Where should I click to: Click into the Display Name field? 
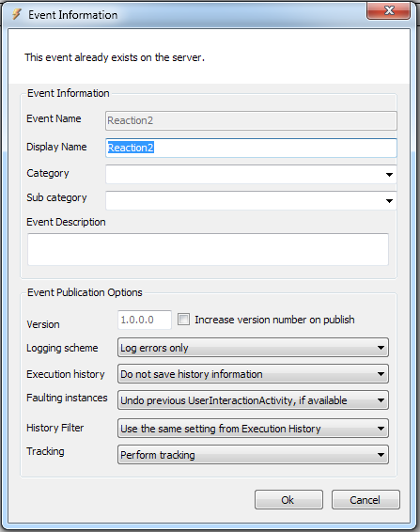(251, 148)
